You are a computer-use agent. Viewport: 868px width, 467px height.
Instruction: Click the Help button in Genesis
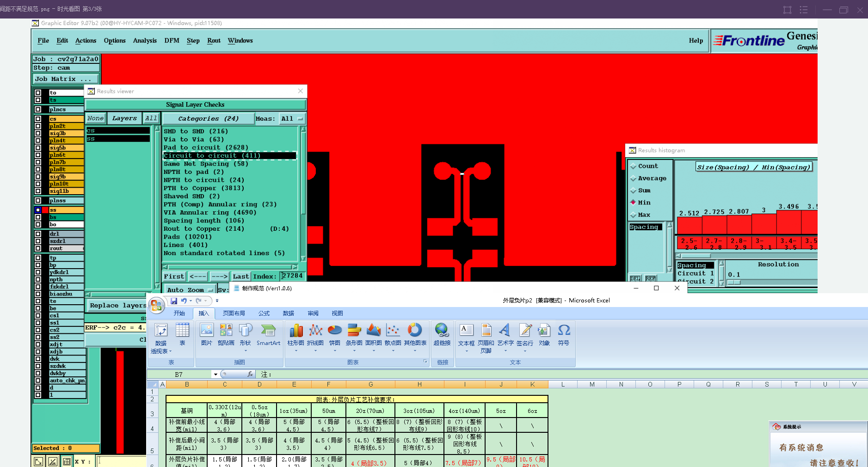(696, 41)
